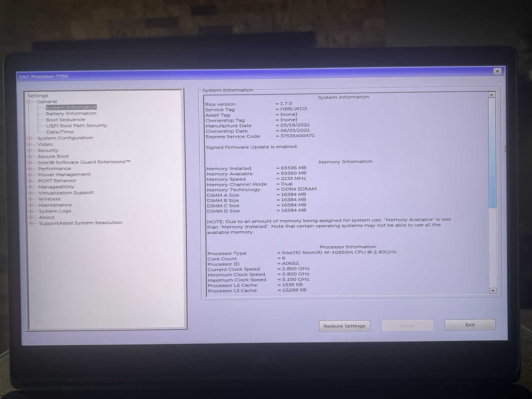The width and height of the screenshot is (532, 399).
Task: Expand the Performance node
Action: point(30,169)
